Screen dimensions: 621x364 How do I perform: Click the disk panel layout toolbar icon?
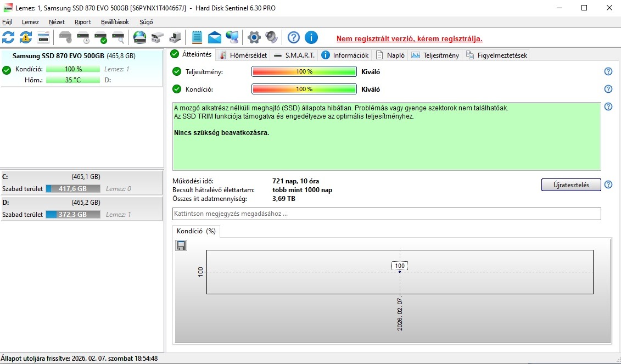tap(43, 38)
